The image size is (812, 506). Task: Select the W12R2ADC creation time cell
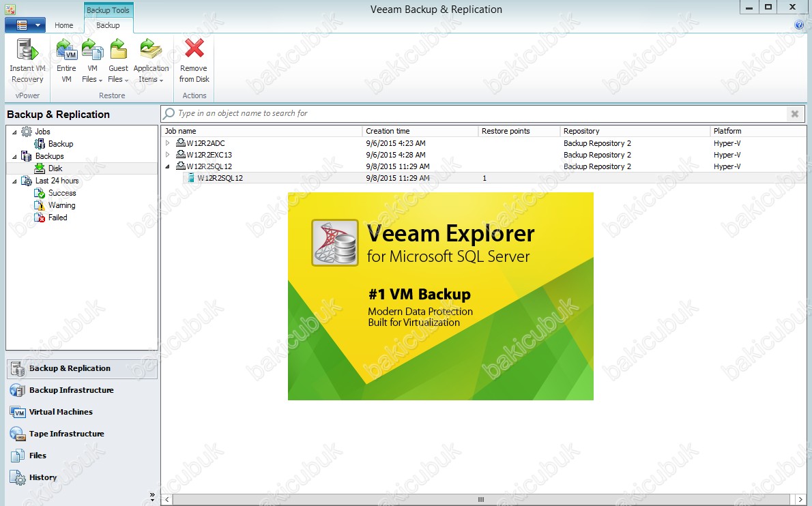tap(396, 143)
